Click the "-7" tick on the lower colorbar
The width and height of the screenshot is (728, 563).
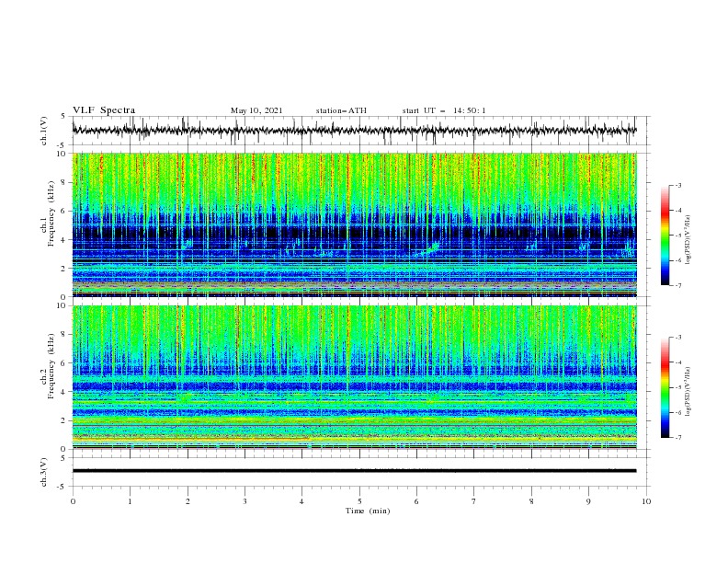(678, 437)
